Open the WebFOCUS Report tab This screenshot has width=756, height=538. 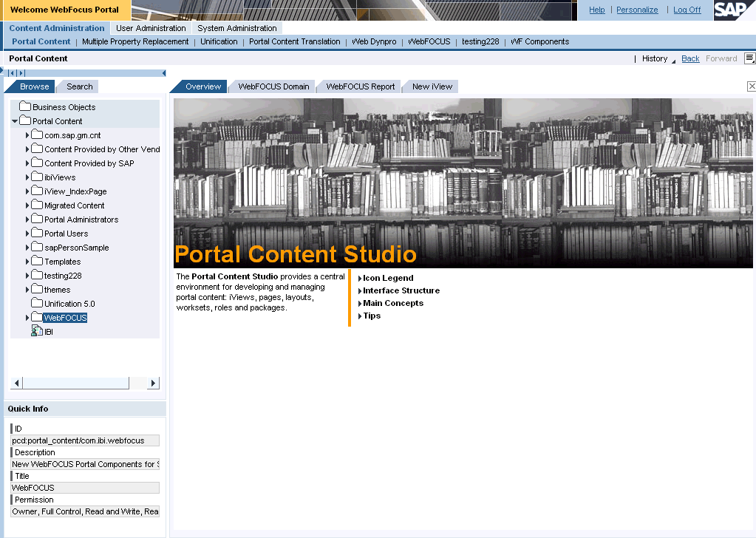coord(360,86)
